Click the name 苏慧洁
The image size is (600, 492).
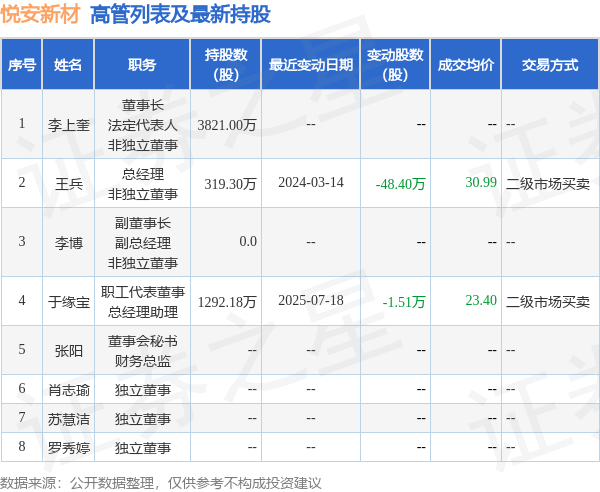[x=68, y=419]
